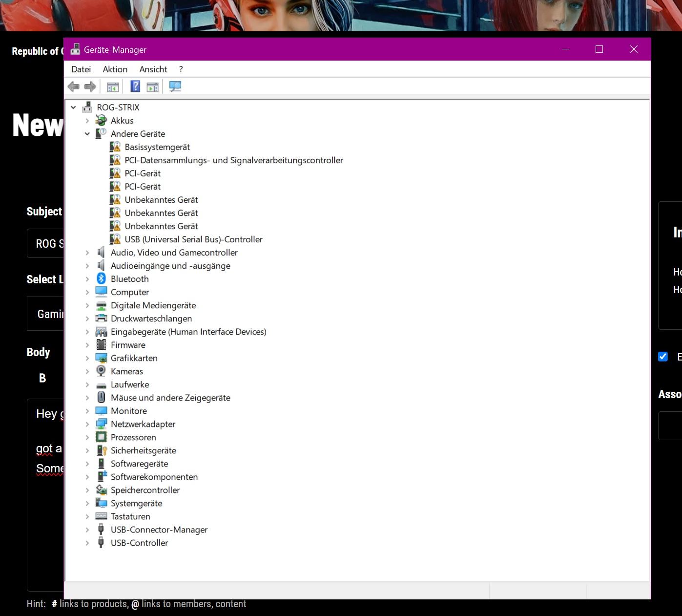Expand the Computer category
682x616 pixels.
(87, 292)
